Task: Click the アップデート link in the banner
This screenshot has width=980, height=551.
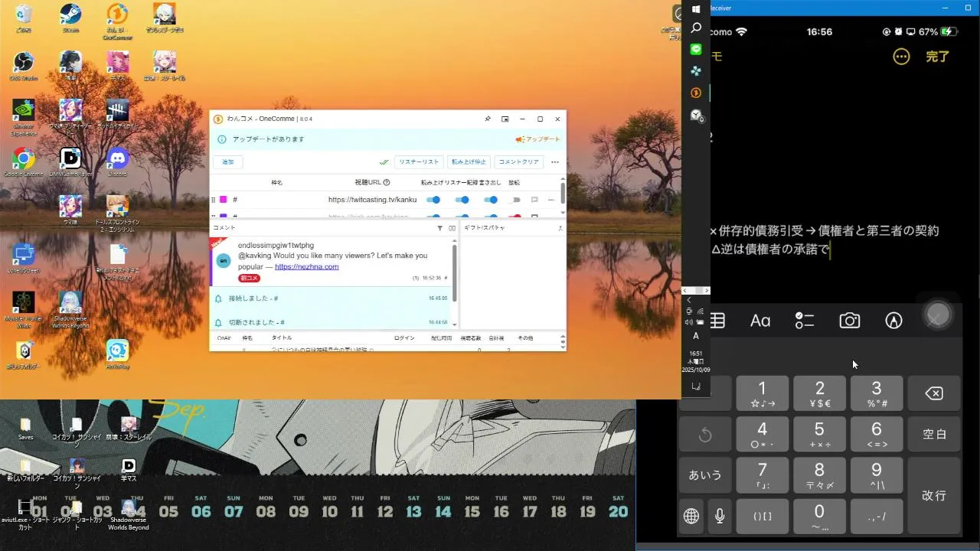Action: 538,139
